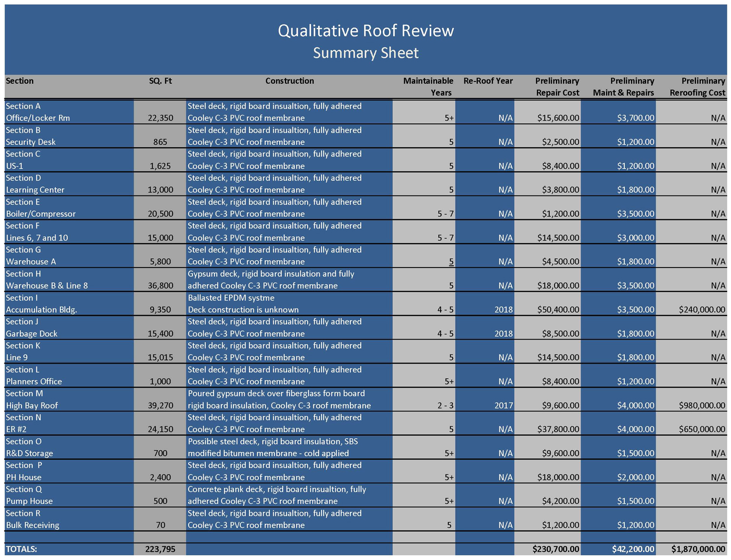Click the Re-Roof Year column header

click(x=488, y=81)
